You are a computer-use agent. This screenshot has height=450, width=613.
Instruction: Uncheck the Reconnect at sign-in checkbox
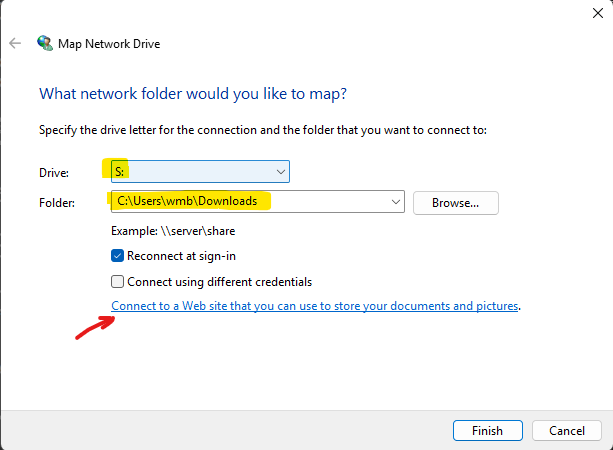(x=118, y=256)
